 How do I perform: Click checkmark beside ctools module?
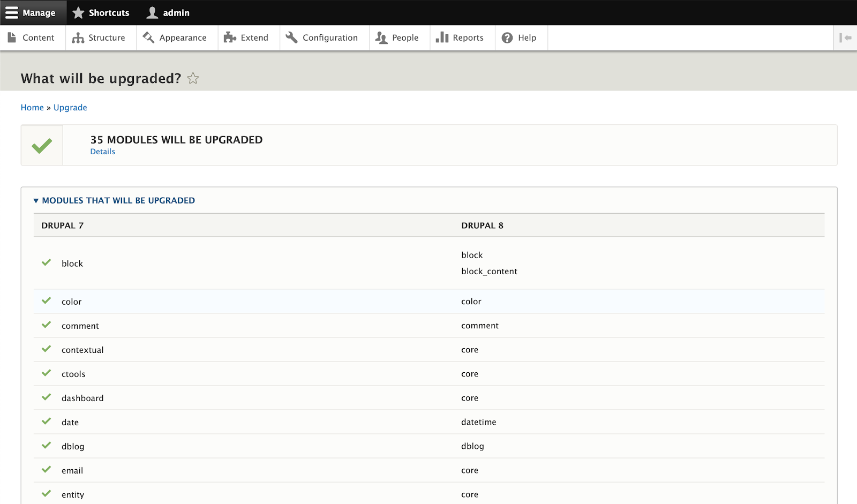pyautogui.click(x=47, y=373)
